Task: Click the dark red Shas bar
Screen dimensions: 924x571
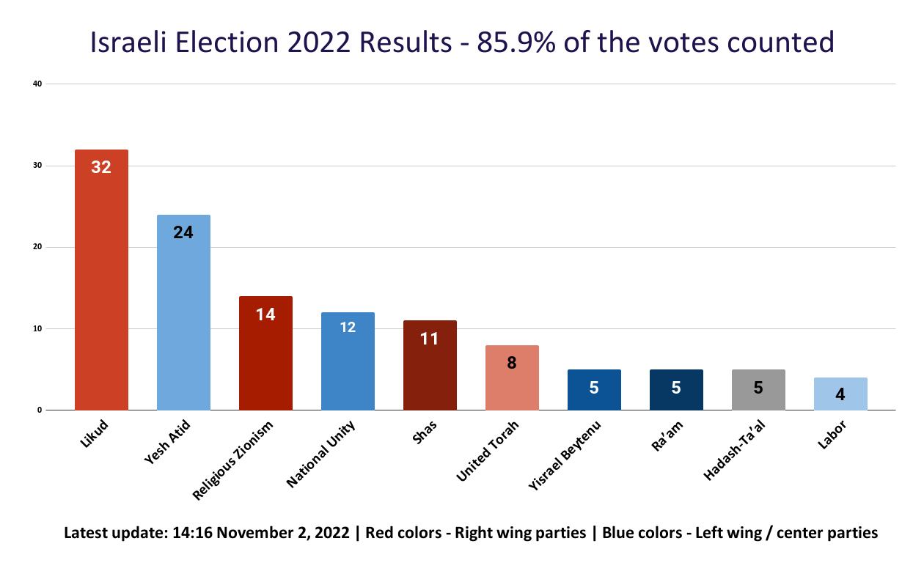Action: (x=430, y=370)
